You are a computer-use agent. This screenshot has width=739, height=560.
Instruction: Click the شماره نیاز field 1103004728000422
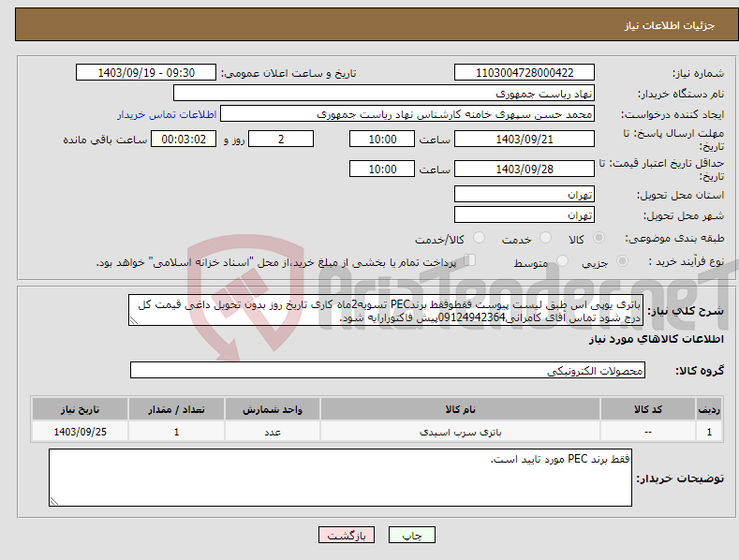pos(525,73)
